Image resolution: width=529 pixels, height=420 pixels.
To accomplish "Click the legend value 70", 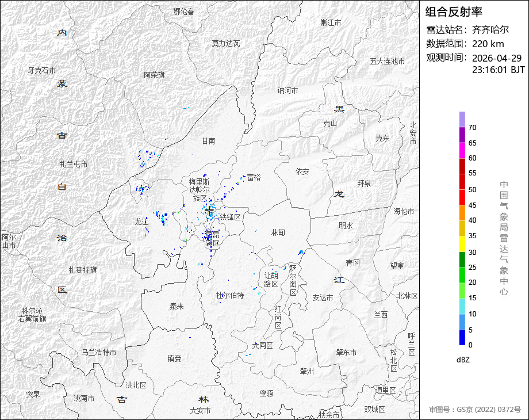I will tap(472, 128).
